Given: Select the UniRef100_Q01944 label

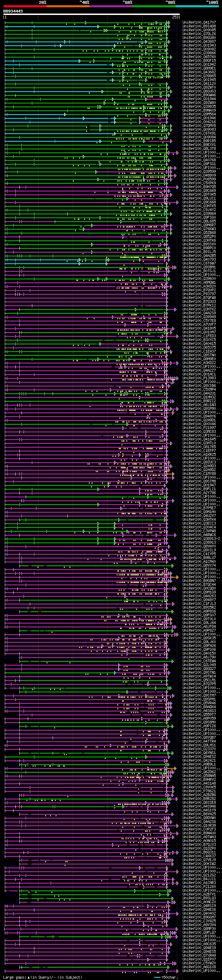Looking at the screenshot, I should tap(199, 99).
